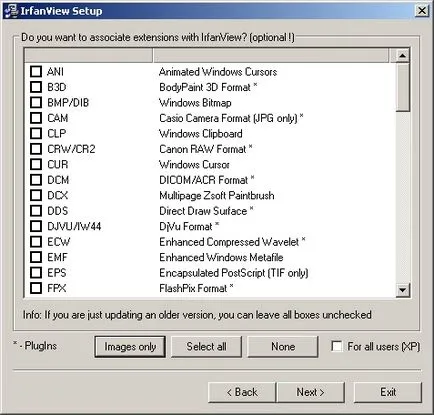The image size is (434, 415).
Task: Check the DJVU/IW44 checkbox
Action: pos(36,226)
